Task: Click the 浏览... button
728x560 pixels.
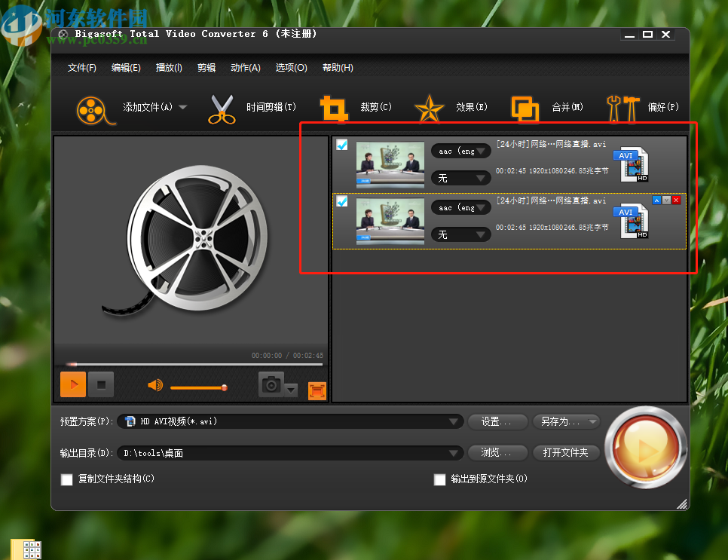Action: tap(497, 452)
